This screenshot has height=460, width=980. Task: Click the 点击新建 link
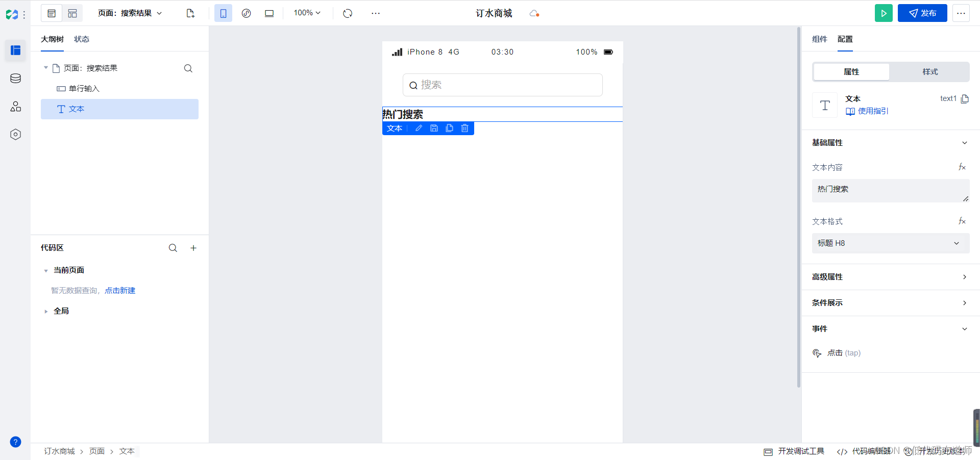(120, 291)
